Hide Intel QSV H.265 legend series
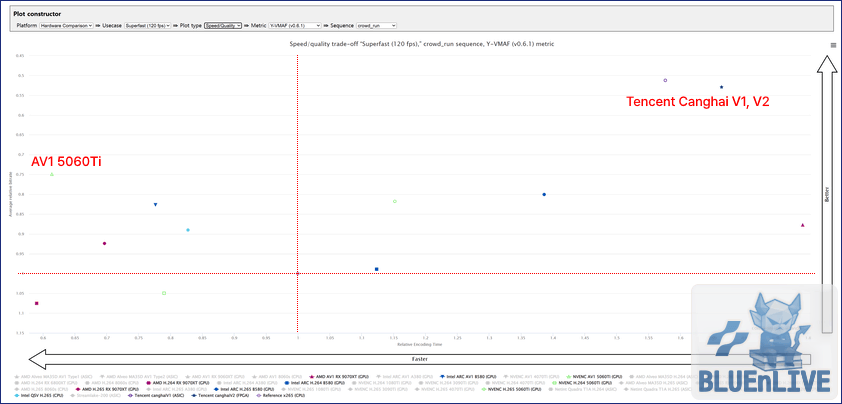 tap(39, 395)
